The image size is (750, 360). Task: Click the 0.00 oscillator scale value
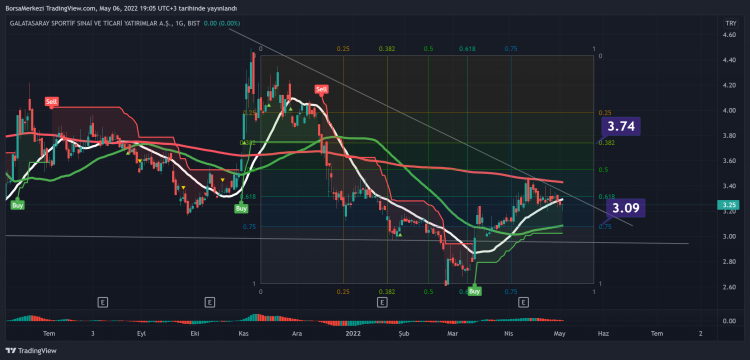coord(729,321)
